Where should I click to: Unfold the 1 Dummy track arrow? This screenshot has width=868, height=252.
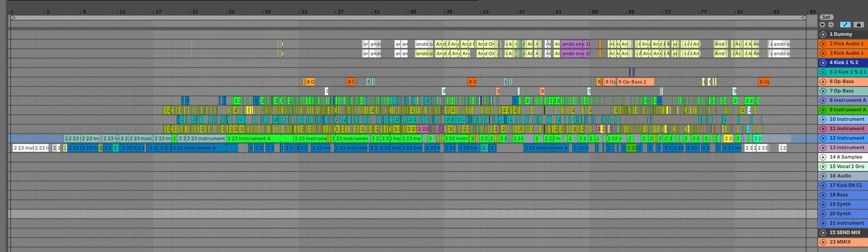coord(823,34)
